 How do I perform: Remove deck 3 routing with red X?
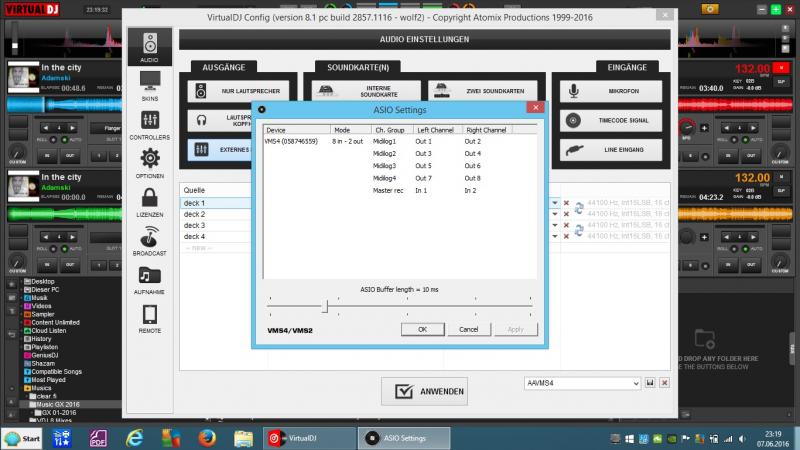point(566,226)
